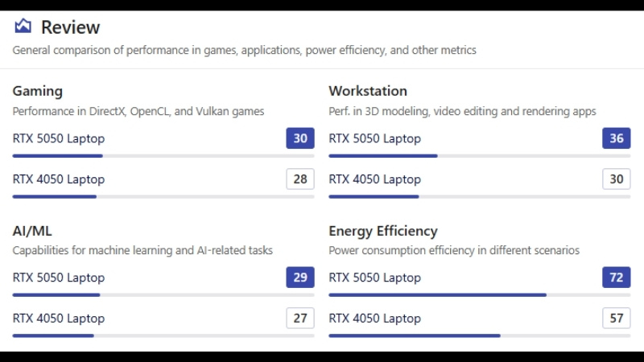Click RTX 5050 Laptop Energy Efficiency progress bar
Viewport: 644px width, 362px height.
pos(480,295)
